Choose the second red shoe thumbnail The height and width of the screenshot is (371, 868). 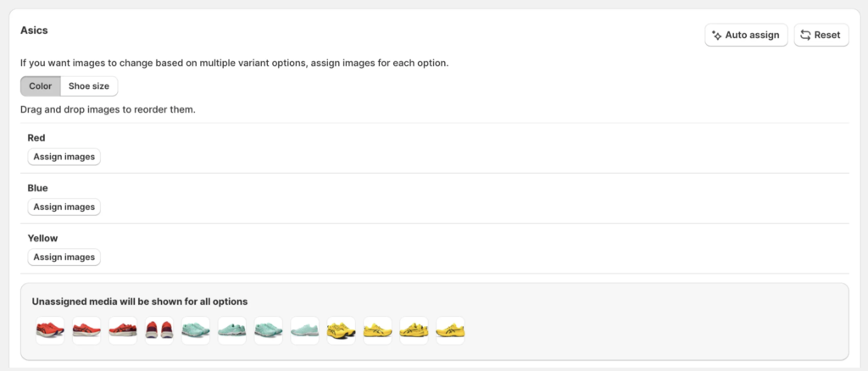(x=86, y=330)
